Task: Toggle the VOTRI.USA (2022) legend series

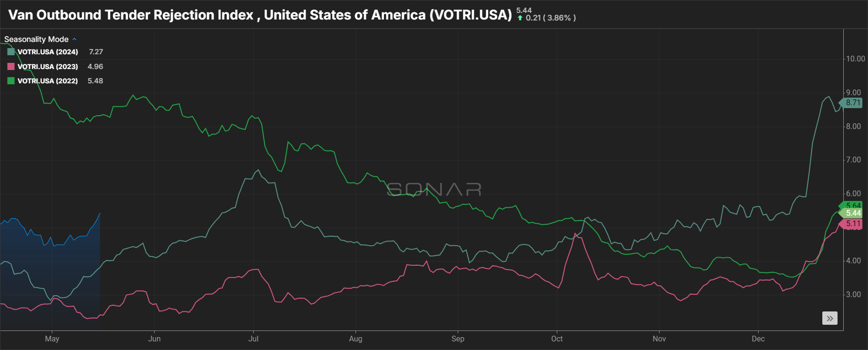Action: 48,81
